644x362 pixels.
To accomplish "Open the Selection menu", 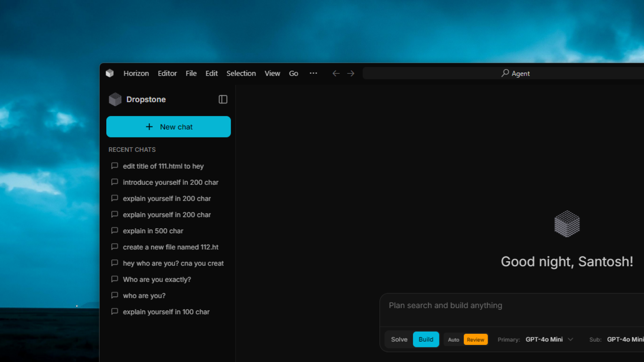I will 241,73.
